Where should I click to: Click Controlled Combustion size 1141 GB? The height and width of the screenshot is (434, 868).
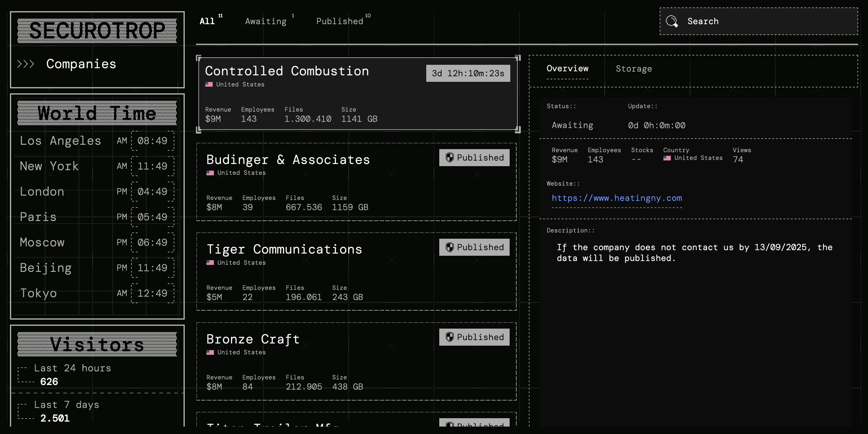359,119
